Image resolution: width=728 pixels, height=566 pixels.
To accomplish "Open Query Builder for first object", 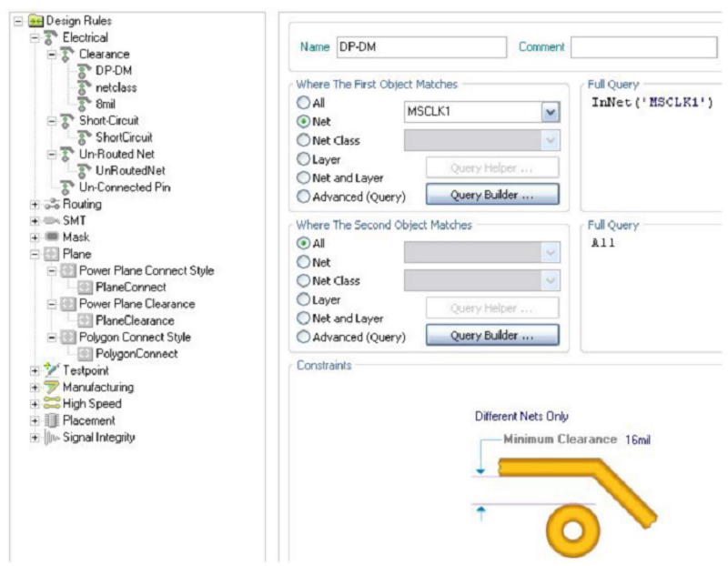I will [492, 195].
